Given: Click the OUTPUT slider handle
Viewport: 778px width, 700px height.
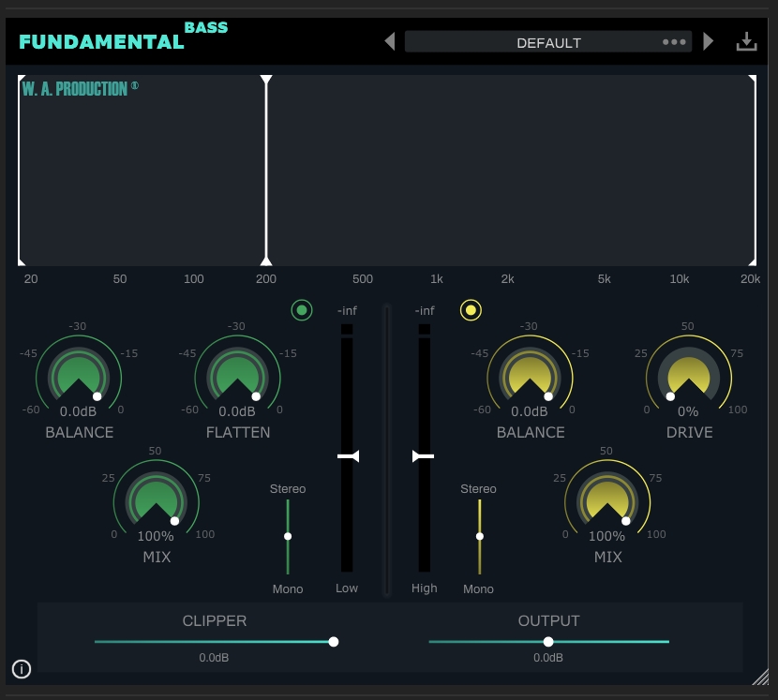Looking at the screenshot, I should click(548, 642).
